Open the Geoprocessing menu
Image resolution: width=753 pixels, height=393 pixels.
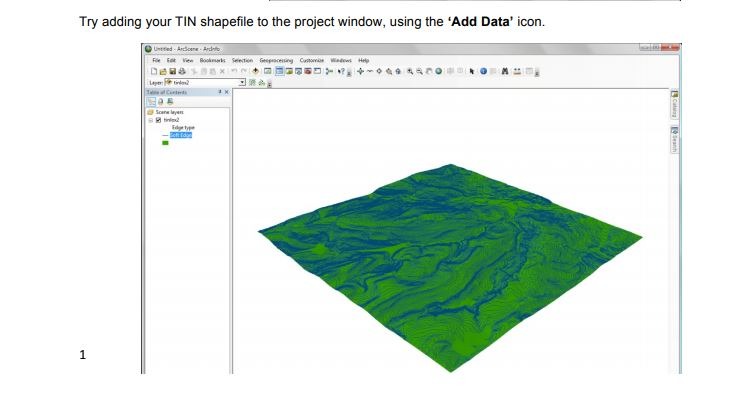point(276,61)
